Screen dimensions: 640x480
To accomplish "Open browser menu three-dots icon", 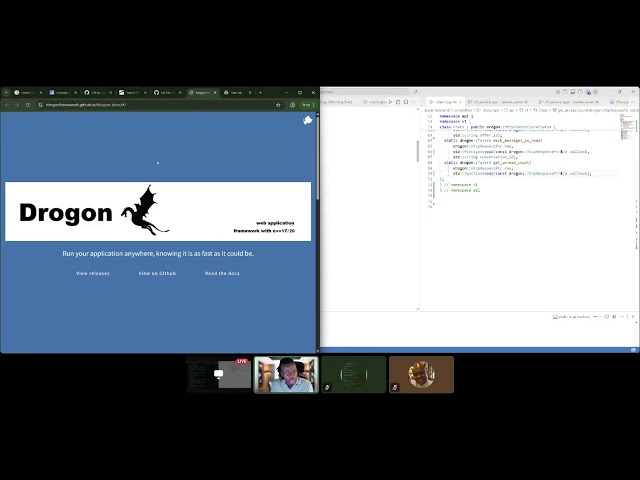I will pyautogui.click(x=313, y=105).
